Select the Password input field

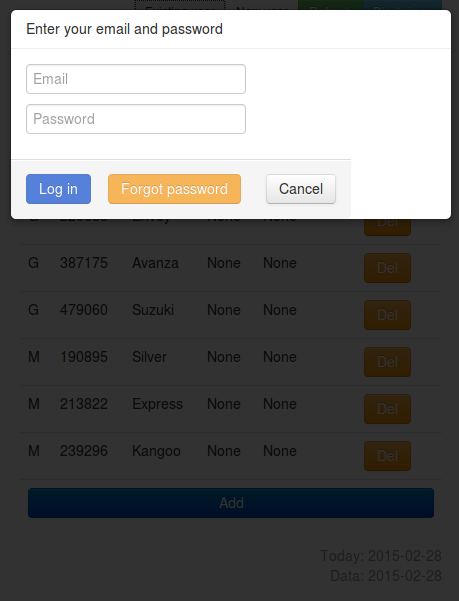pos(136,119)
